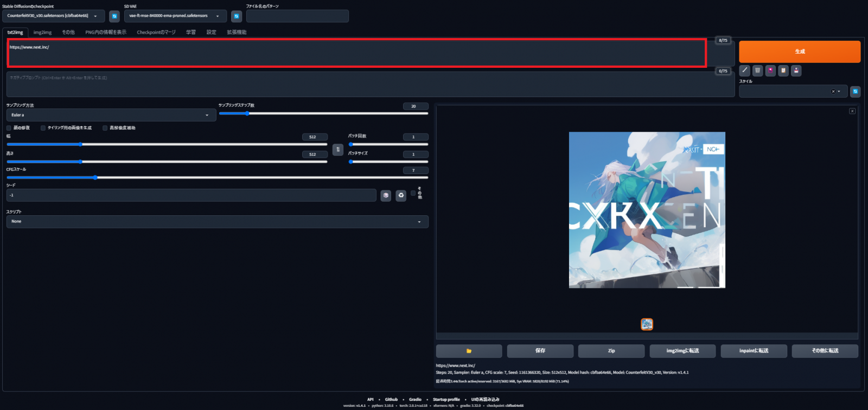Click the trash icon to clear the prompt
868x410 pixels.
(758, 71)
